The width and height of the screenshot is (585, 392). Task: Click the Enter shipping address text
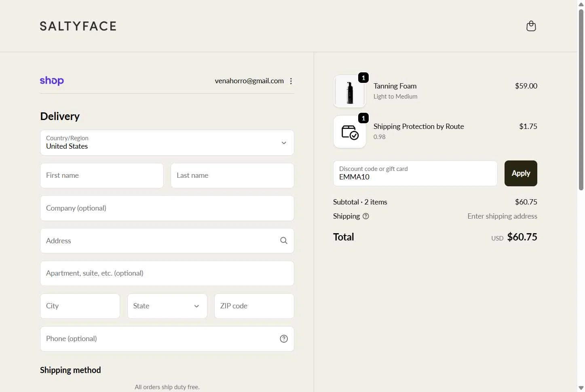click(x=502, y=216)
